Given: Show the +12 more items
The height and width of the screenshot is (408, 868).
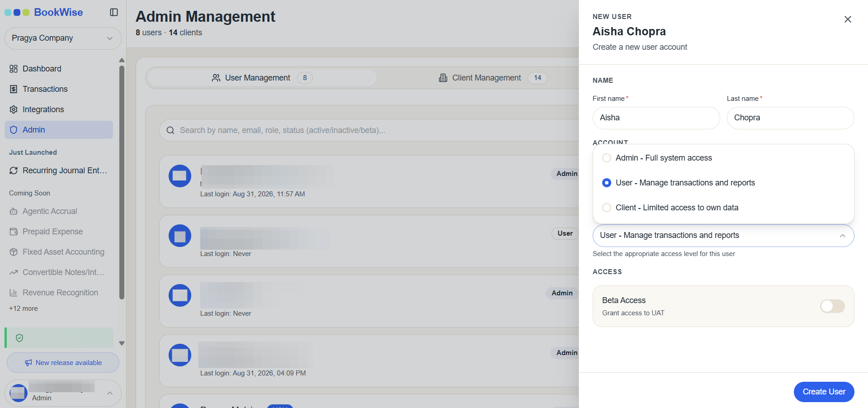Looking at the screenshot, I should (24, 308).
